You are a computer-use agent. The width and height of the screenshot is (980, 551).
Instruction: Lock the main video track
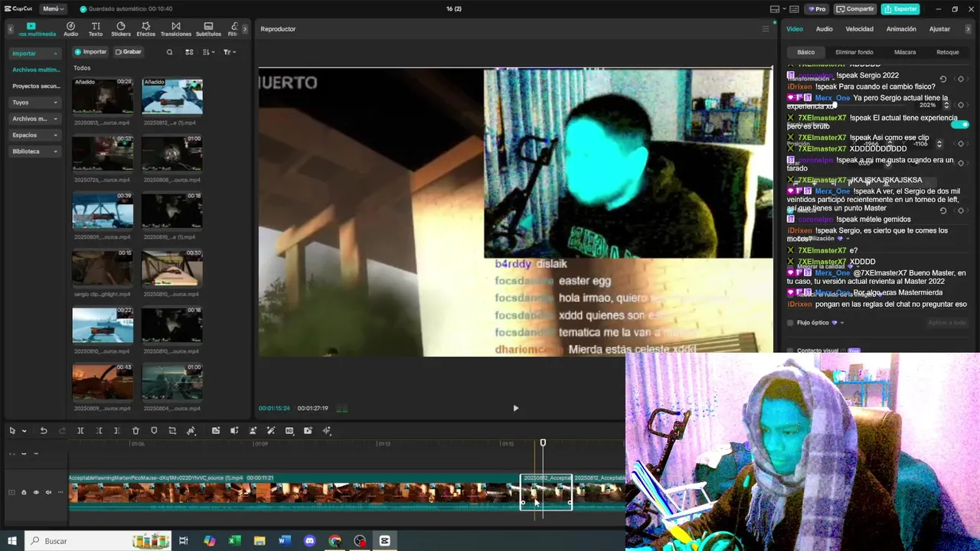click(x=24, y=492)
